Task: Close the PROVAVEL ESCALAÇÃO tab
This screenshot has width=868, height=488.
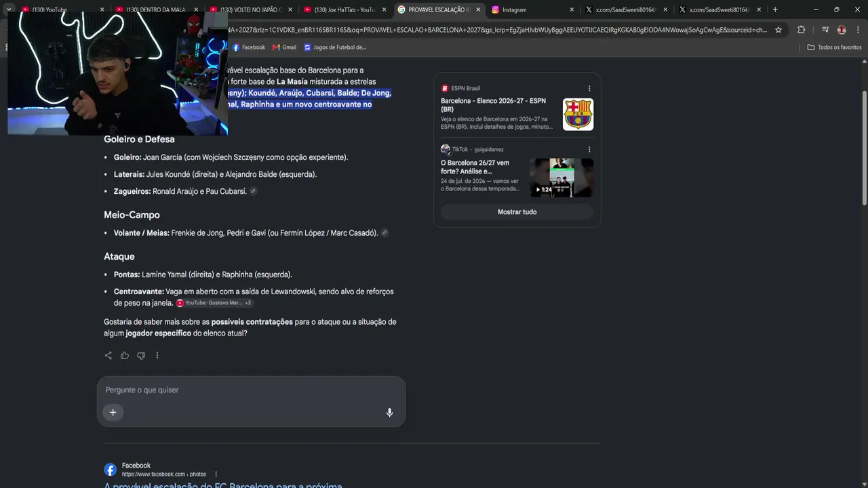Action: [x=477, y=9]
